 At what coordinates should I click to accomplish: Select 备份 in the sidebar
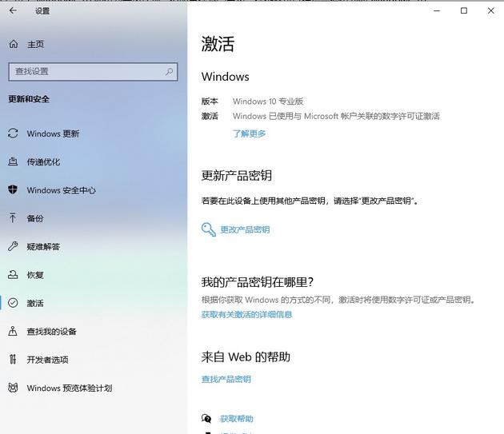click(94, 218)
